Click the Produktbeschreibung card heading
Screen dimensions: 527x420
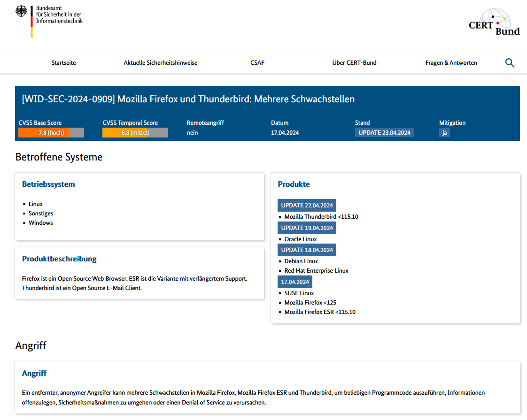pyautogui.click(x=59, y=259)
